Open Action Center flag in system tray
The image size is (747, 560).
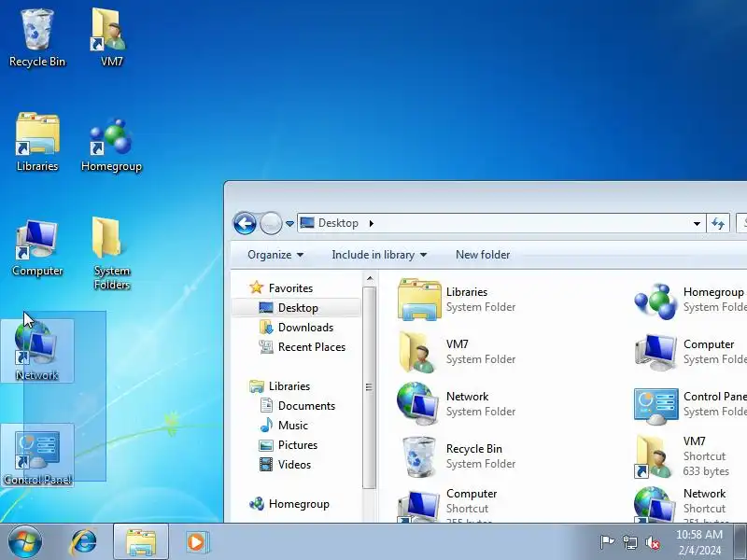point(607,542)
